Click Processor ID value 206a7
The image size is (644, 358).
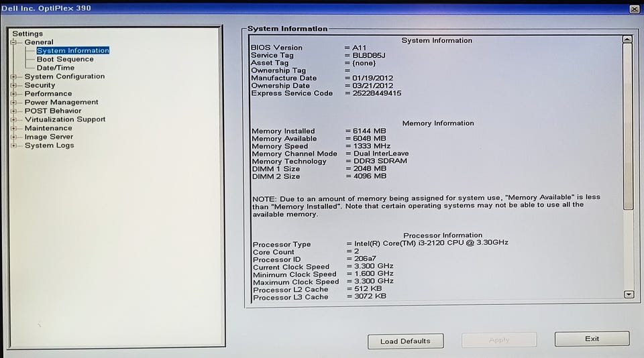coord(365,259)
